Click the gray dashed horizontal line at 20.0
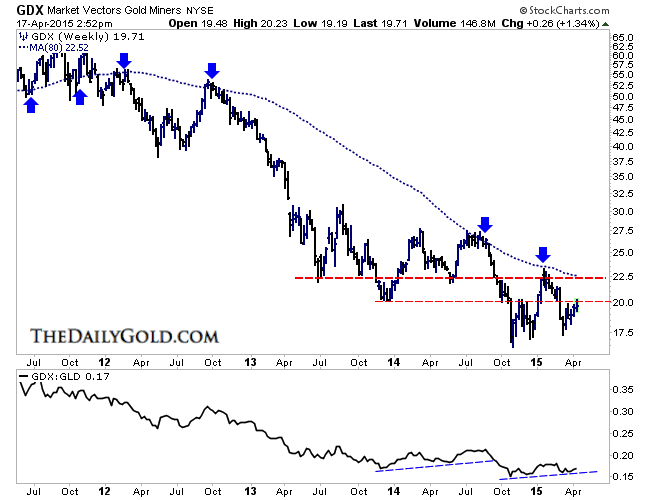Viewport: 650px width, 500px height. [450, 301]
